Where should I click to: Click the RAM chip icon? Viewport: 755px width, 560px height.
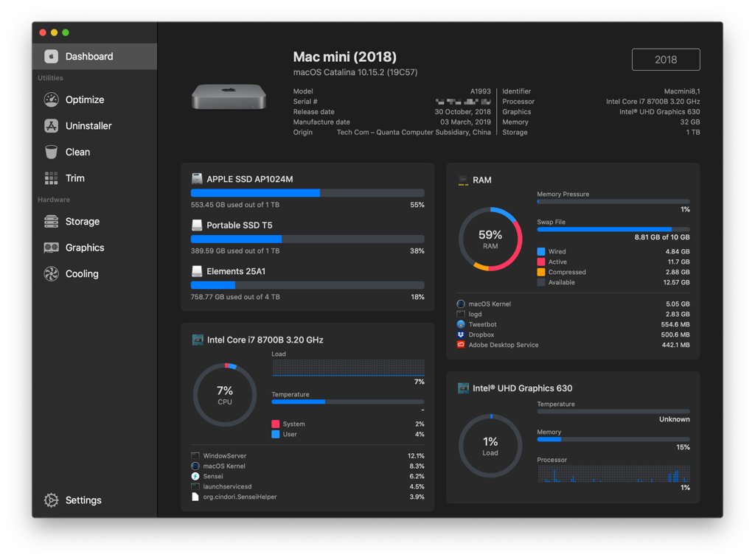[463, 181]
